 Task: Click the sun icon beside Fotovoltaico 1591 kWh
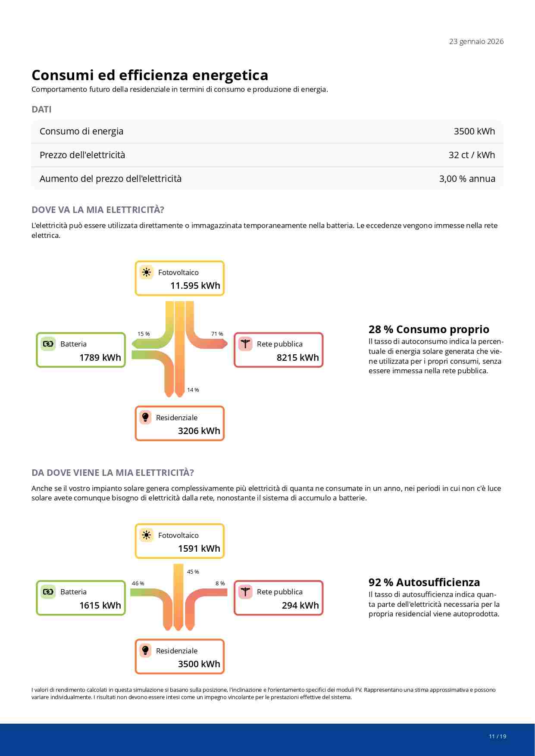(147, 535)
